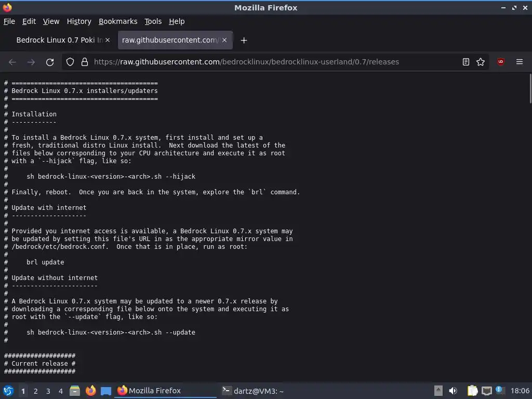Switch to Bedrock Linux 0.7 Poki tab
This screenshot has height=399, width=532.
coord(59,40)
